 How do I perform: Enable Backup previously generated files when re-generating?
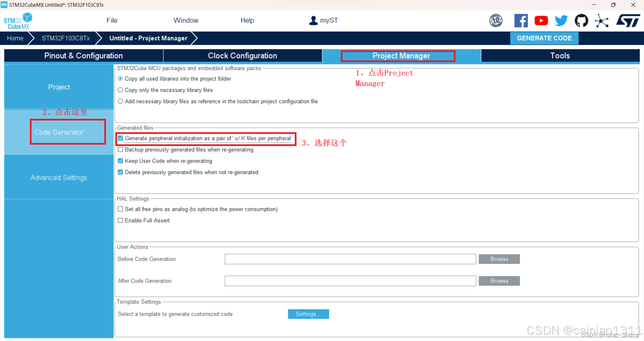120,150
